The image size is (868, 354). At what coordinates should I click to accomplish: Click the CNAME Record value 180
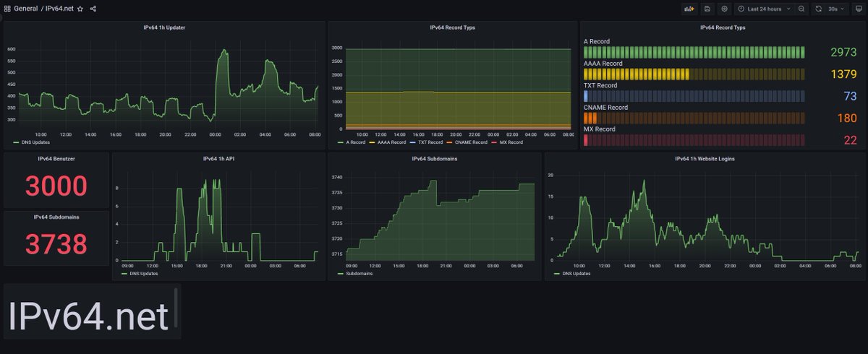(846, 118)
